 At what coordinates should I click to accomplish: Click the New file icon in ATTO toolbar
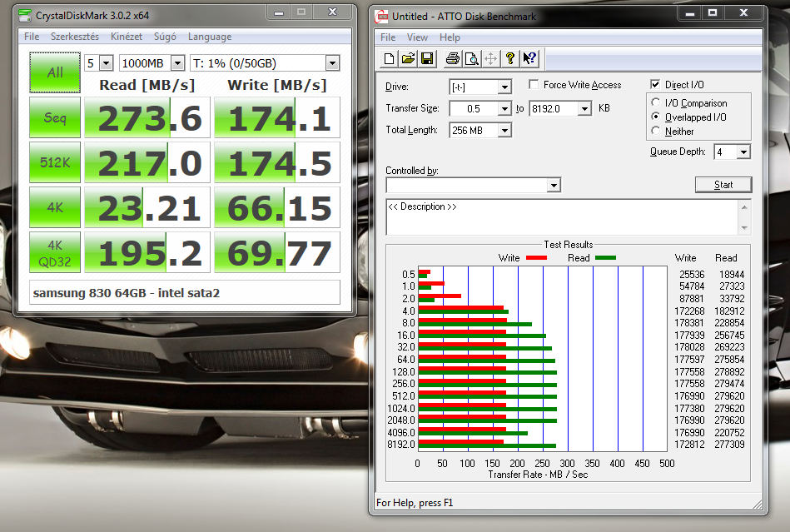389,58
